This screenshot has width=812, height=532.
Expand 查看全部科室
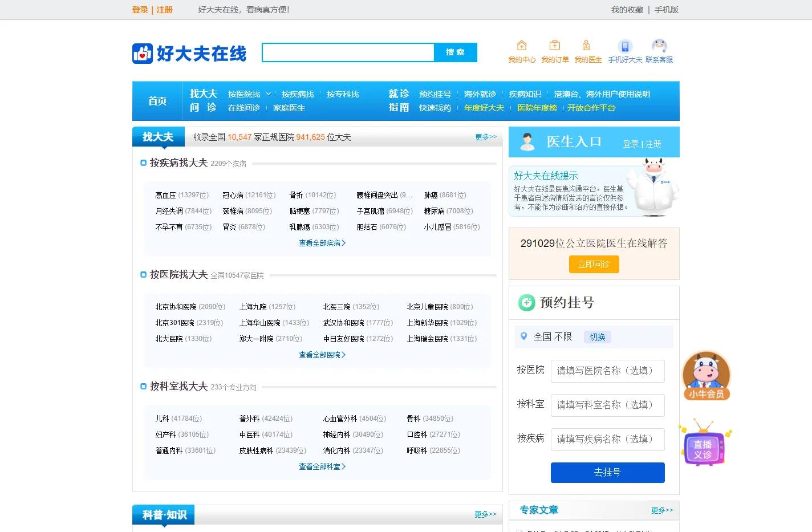tap(322, 466)
